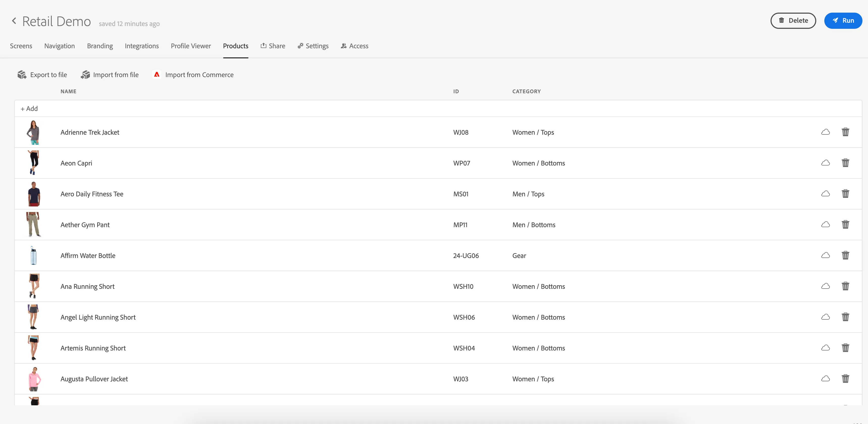Trash the Ana Running Short row
Image resolution: width=868 pixels, height=424 pixels.
(x=846, y=286)
